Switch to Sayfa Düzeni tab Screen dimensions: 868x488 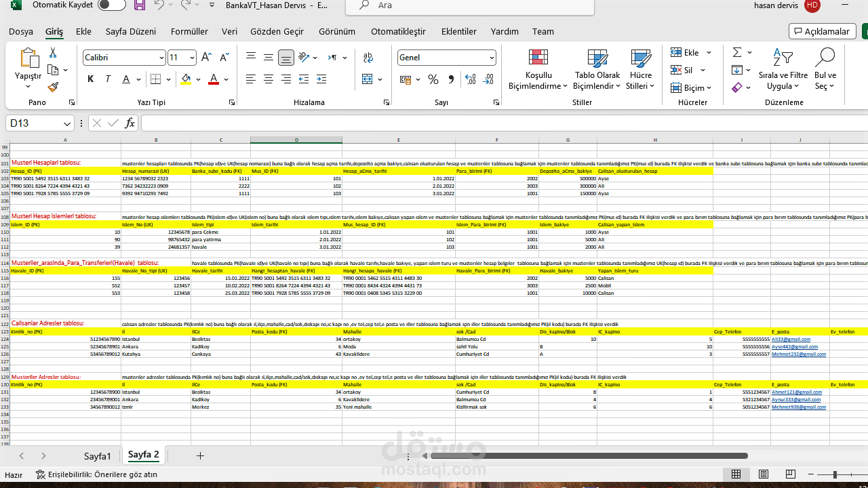(131, 31)
